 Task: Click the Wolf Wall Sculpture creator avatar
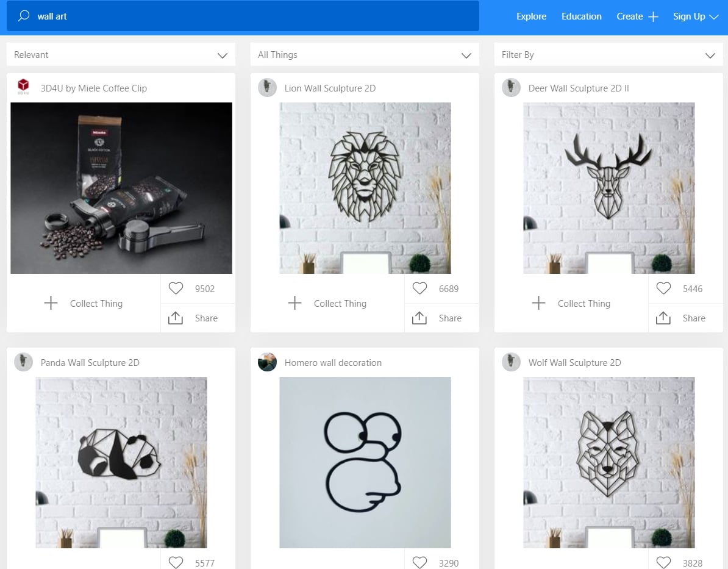511,362
